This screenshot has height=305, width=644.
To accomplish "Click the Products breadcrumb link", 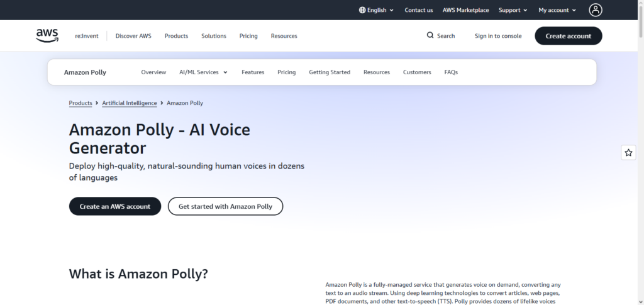I will (80, 103).
